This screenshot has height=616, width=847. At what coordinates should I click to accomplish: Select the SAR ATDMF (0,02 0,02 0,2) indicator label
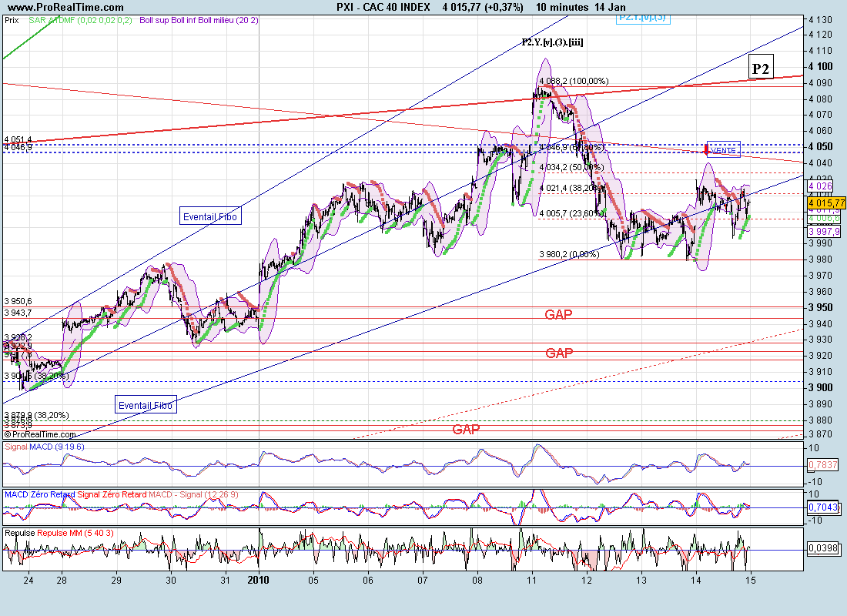point(80,21)
